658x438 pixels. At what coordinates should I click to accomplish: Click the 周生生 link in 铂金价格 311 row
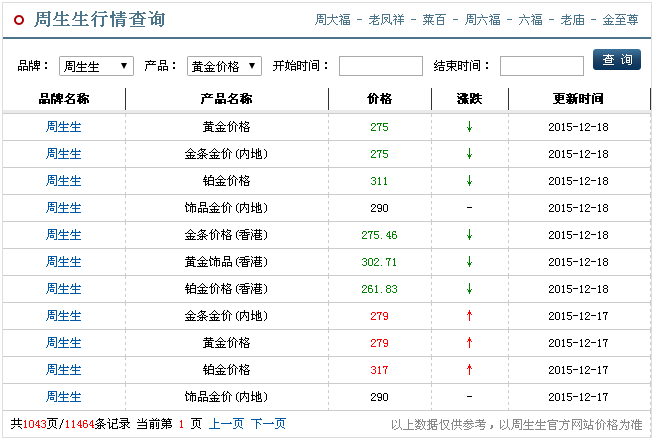(63, 181)
